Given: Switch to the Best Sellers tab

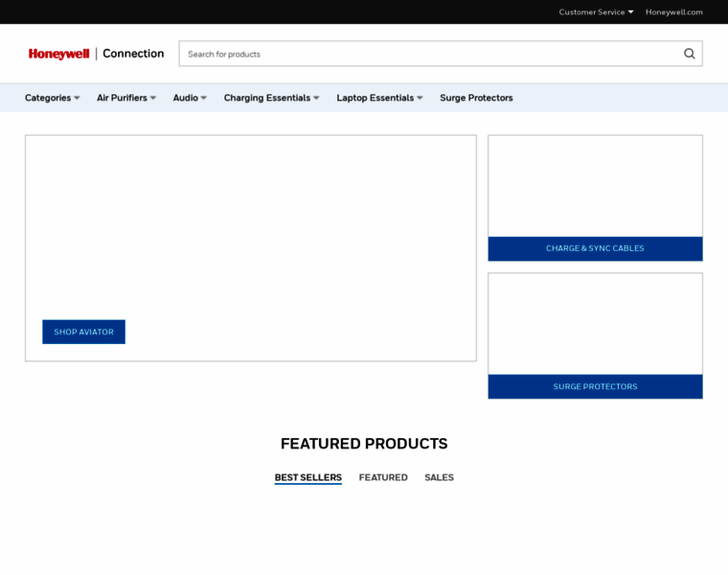Looking at the screenshot, I should click(x=307, y=478).
